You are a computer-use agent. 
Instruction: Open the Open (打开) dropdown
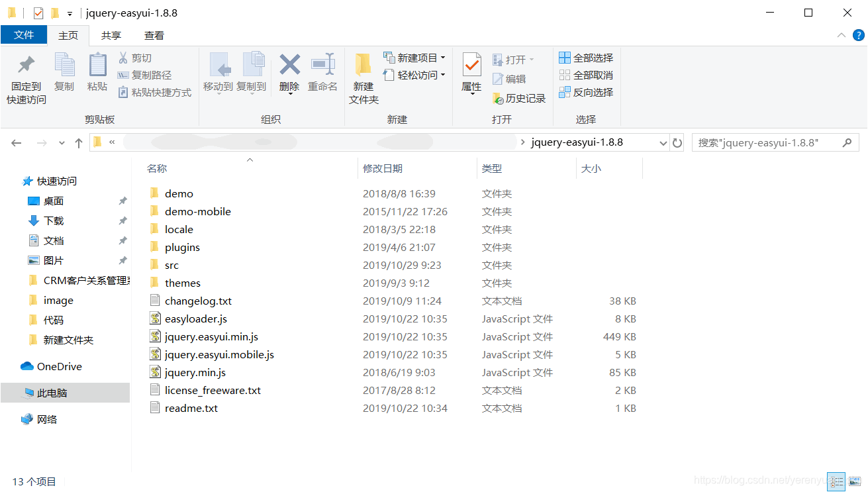(x=513, y=60)
